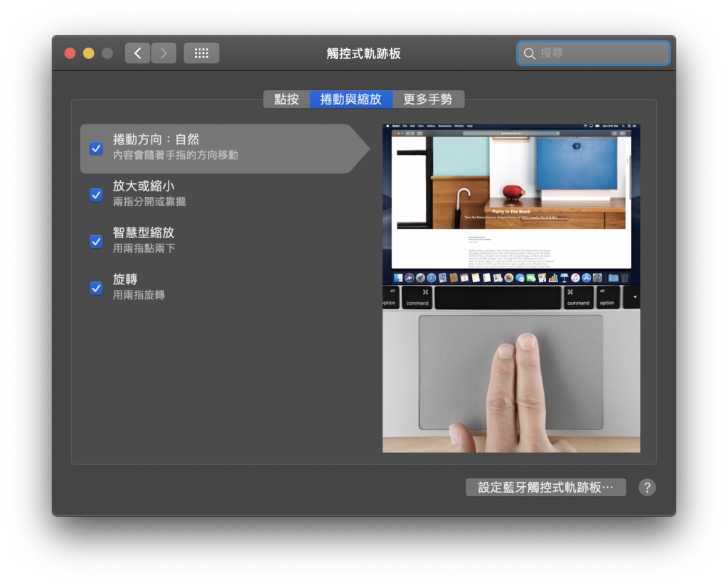
Task: Select the 捲動與縮放 tab
Action: point(351,100)
